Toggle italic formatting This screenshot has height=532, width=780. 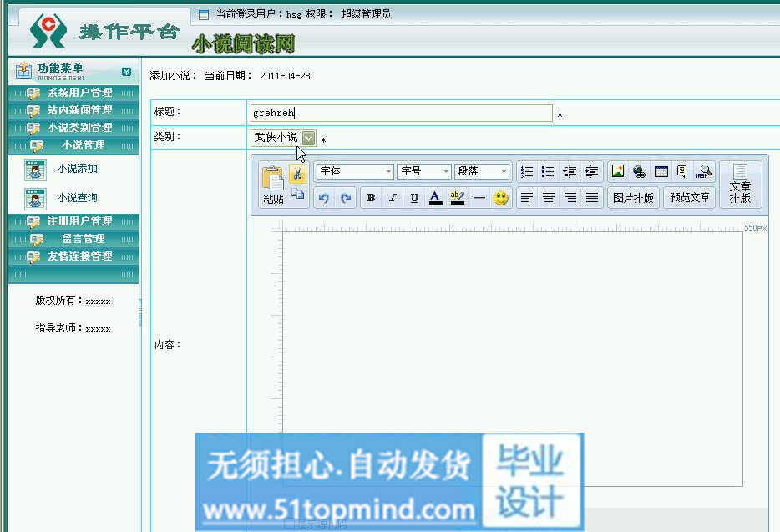coord(393,198)
